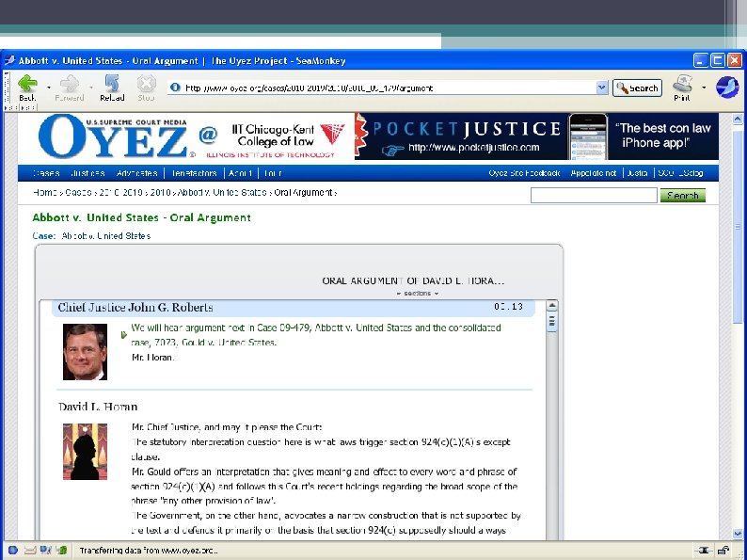Click the Abbott v. United States breadcrumb
Viewport: 747px width, 560px height.
pos(222,193)
